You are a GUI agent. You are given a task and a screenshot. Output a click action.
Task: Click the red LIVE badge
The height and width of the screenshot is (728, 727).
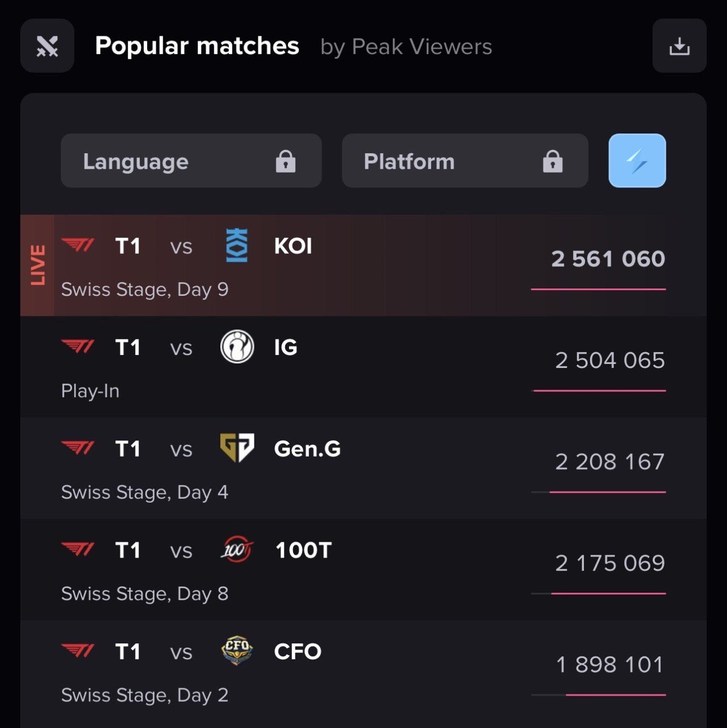click(37, 265)
